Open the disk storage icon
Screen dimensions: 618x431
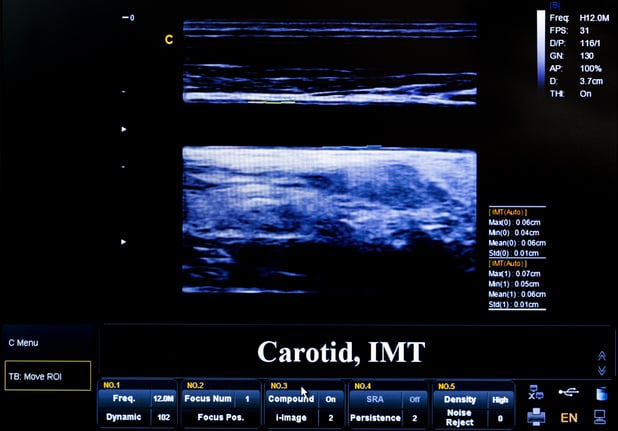click(x=601, y=393)
